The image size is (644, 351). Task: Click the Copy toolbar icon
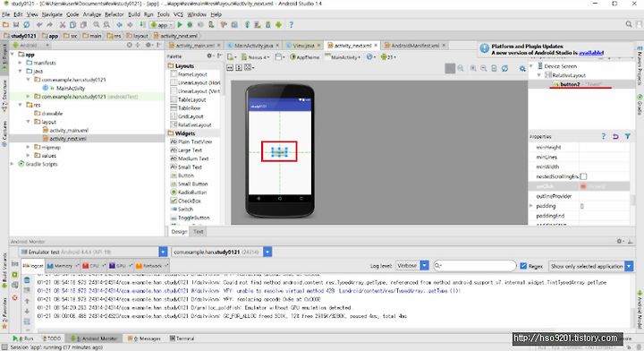(x=72, y=25)
